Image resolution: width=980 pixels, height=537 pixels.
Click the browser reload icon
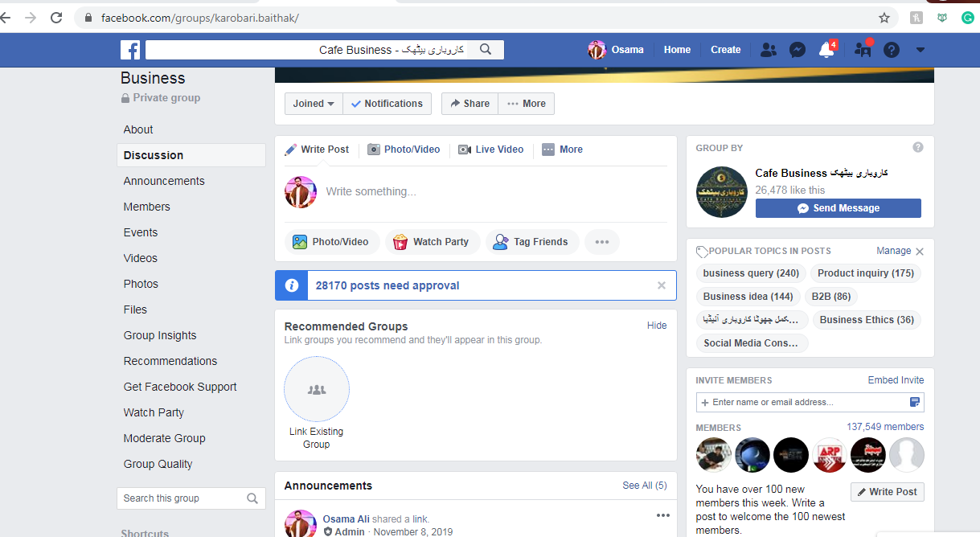pyautogui.click(x=56, y=18)
